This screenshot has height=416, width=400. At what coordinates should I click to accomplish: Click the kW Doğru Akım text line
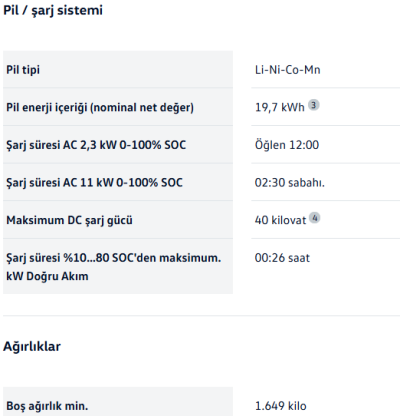tap(47, 276)
